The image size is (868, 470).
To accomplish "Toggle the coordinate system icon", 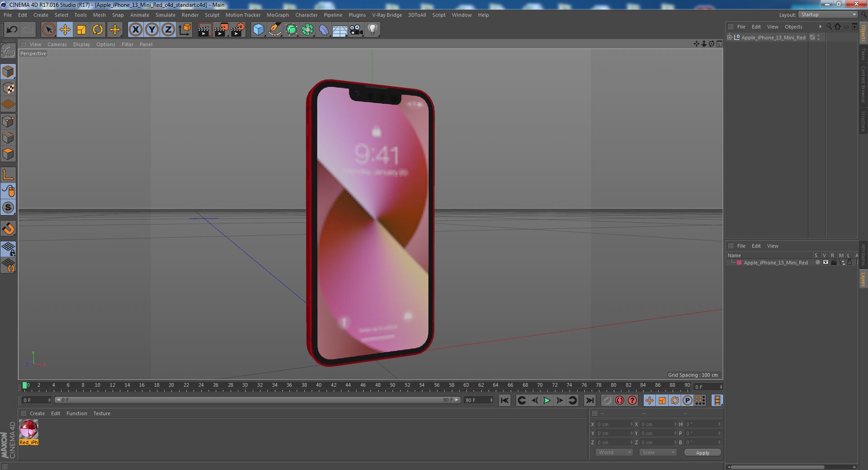I will [185, 30].
